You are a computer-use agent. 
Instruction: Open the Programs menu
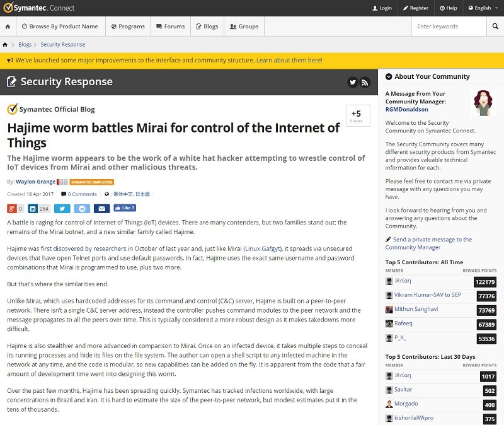pyautogui.click(x=128, y=26)
